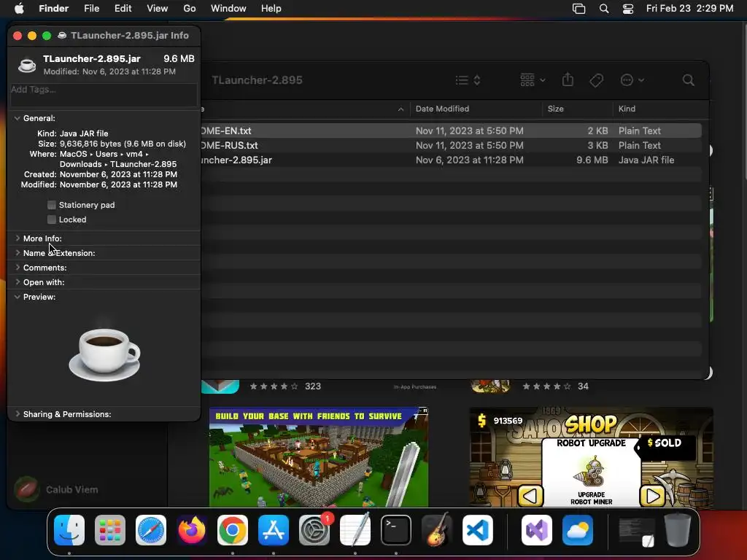
Task: Open Visual Studio purple icon in the Dock
Action: click(537, 530)
